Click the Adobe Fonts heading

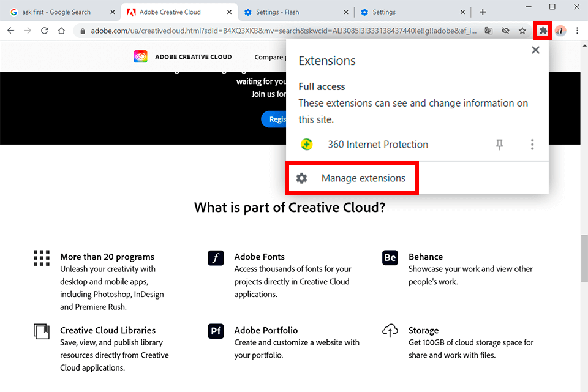click(x=259, y=257)
